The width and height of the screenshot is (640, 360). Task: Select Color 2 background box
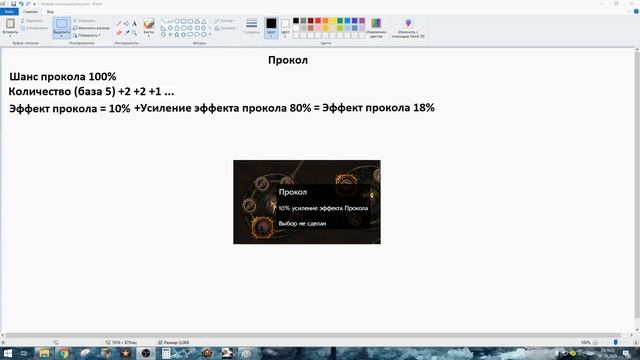click(285, 27)
